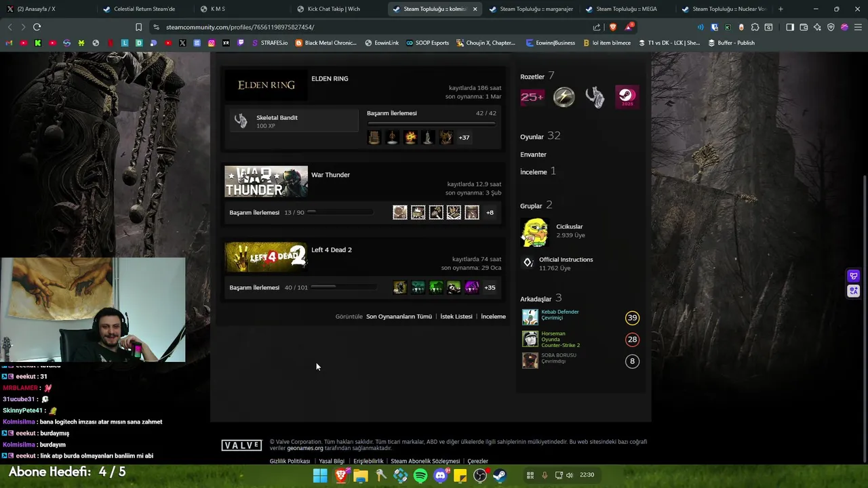Viewport: 868px width, 488px height.
Task: Open the Envanter link
Action: point(533,155)
